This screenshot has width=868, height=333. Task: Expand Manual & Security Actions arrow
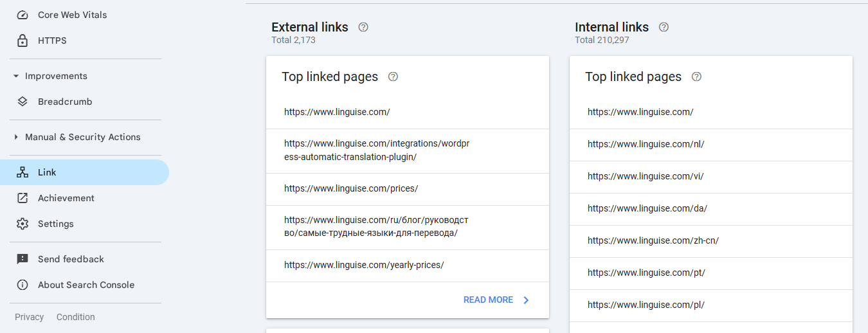tap(16, 137)
